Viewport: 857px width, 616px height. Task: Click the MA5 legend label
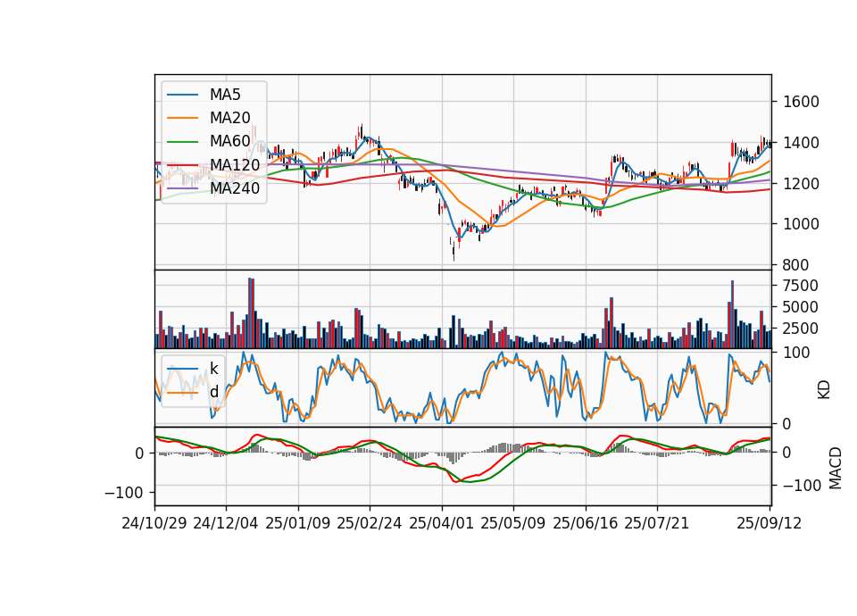pyautogui.click(x=225, y=95)
